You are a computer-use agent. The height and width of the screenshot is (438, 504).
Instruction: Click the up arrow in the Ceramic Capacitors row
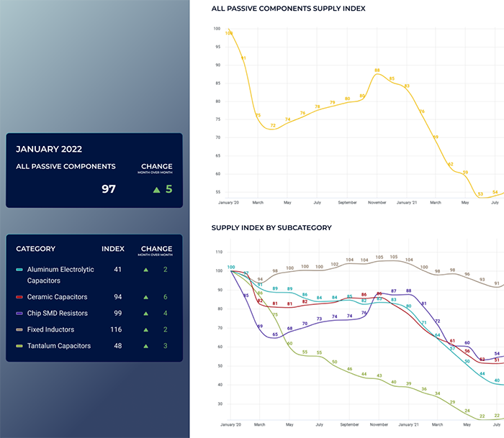pos(146,297)
